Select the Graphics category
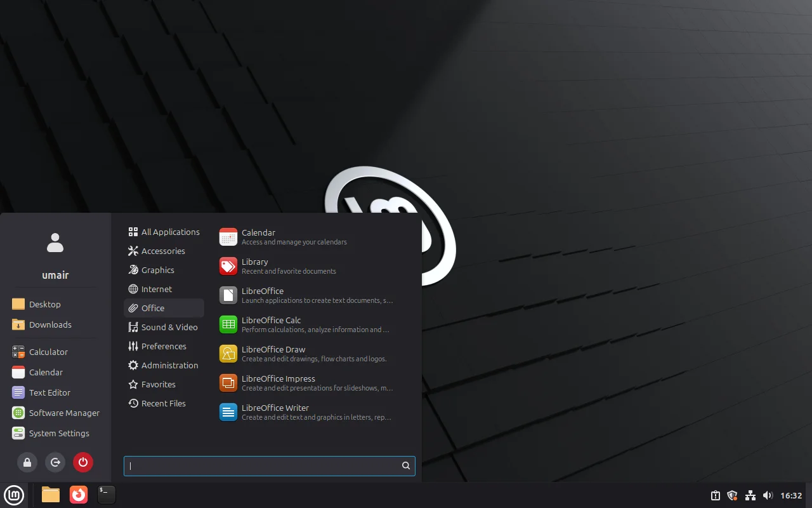 tap(164, 270)
